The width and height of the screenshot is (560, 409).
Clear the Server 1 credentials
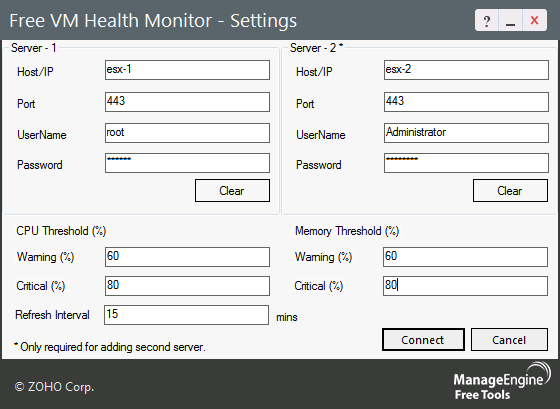point(232,191)
